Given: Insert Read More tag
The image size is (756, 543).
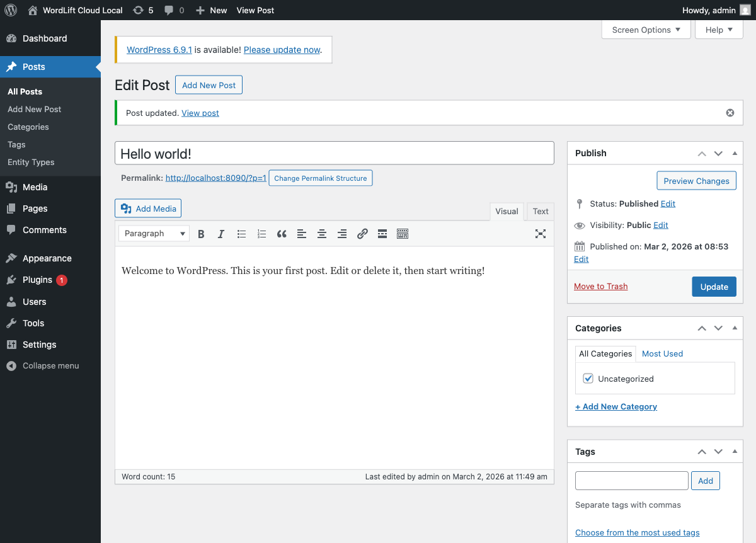Looking at the screenshot, I should 382,234.
